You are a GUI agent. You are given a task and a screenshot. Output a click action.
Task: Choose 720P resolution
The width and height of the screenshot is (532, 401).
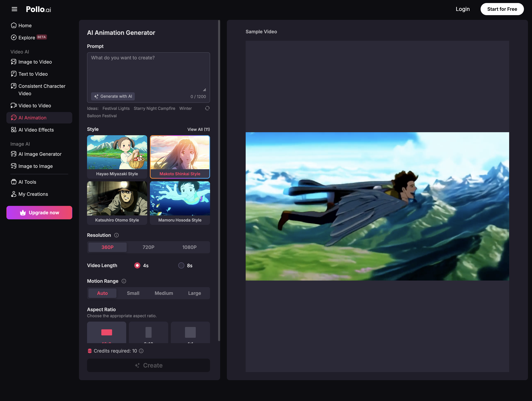148,247
